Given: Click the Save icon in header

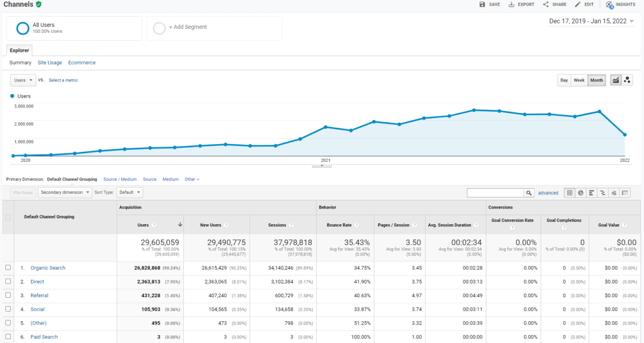Looking at the screenshot, I should pyautogui.click(x=482, y=5).
